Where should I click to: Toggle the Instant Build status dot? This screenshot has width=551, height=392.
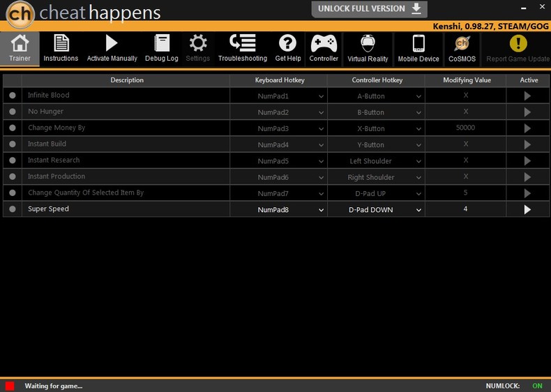[x=13, y=144]
